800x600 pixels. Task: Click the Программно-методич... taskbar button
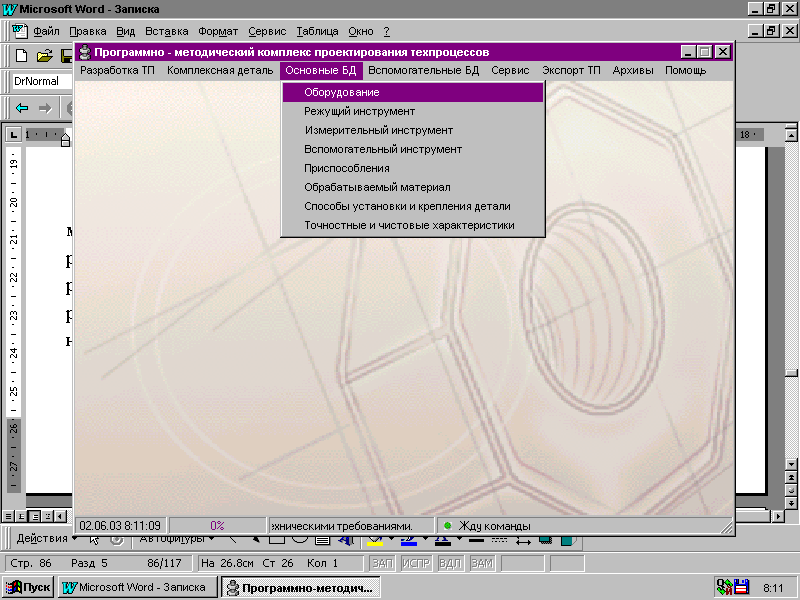click(301, 587)
